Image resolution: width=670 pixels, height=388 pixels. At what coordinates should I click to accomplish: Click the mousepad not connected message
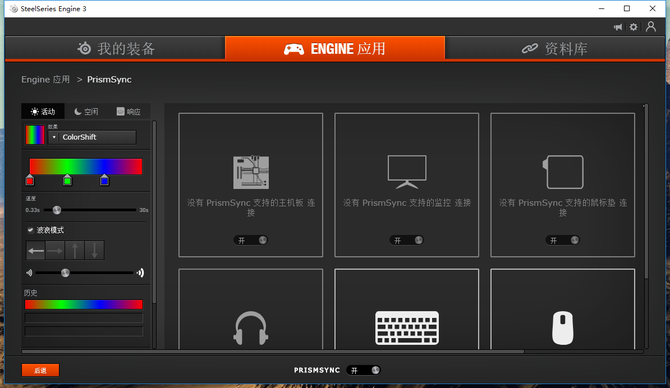click(563, 207)
